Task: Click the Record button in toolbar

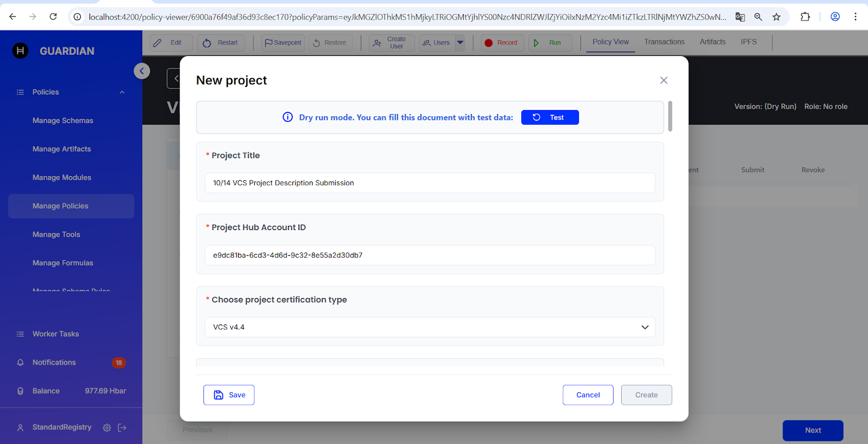Action: point(502,43)
